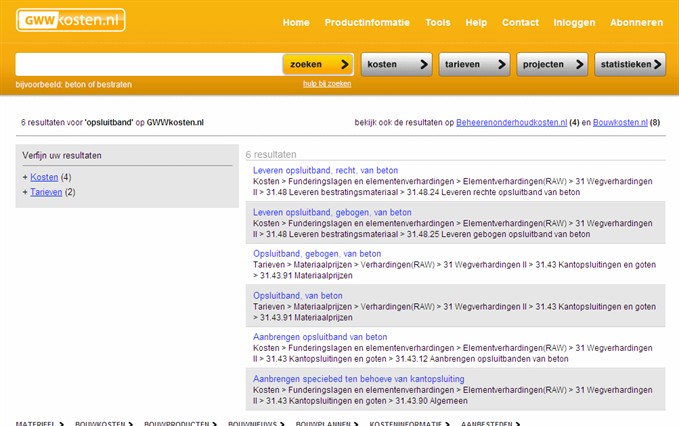Click the '6 resultaten voor opsluitband' summary text
Viewport: 679px width, 426px height.
pos(112,123)
